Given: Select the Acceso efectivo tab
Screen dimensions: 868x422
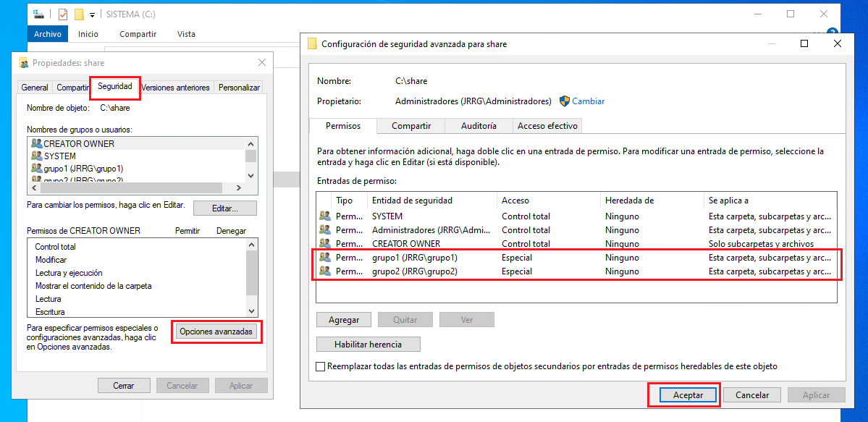Looking at the screenshot, I should [549, 125].
